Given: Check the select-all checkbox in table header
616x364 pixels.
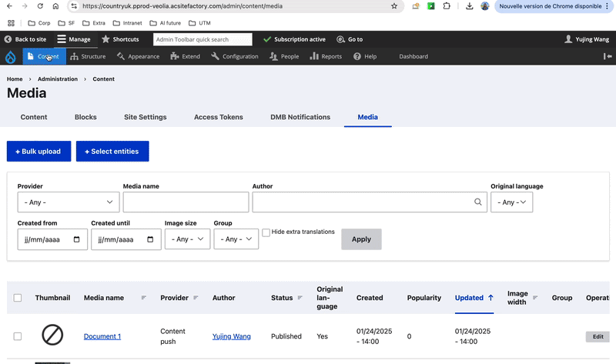Looking at the screenshot, I should tap(18, 298).
